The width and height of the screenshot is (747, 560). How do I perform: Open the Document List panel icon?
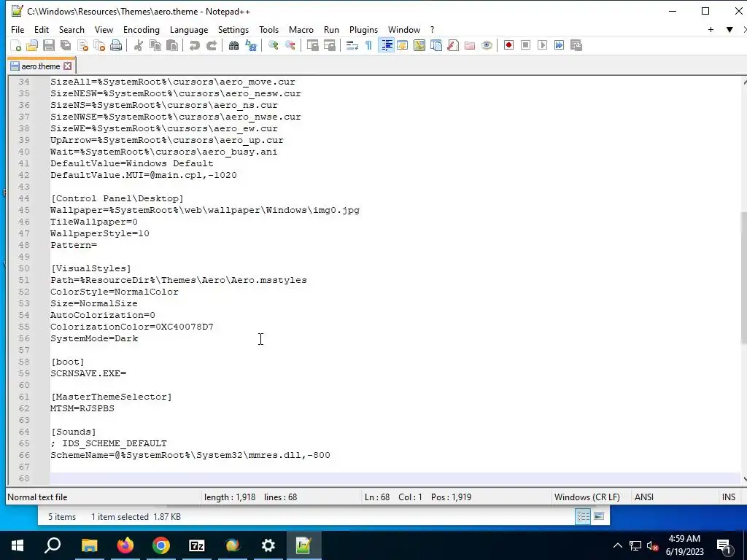[x=436, y=45]
